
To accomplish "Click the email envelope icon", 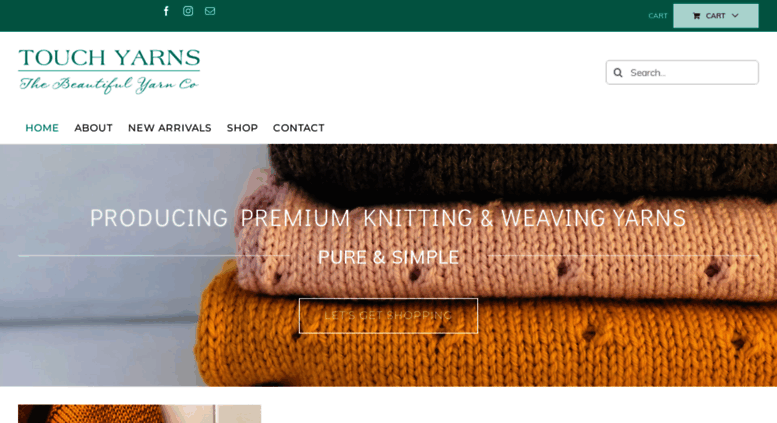I will tap(210, 11).
